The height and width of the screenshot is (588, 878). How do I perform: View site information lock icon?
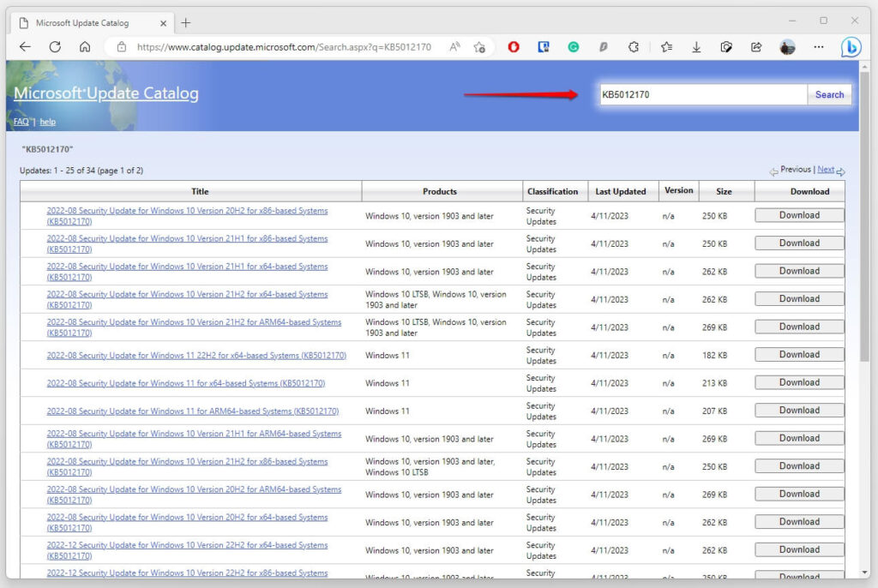click(x=122, y=47)
